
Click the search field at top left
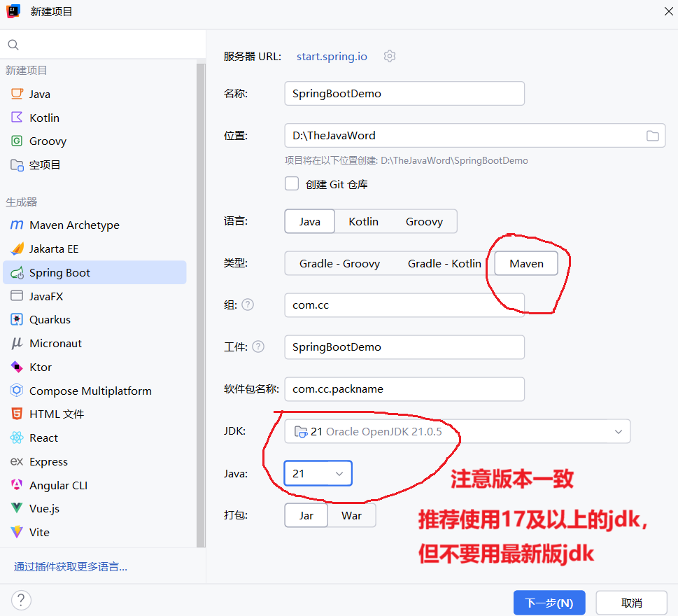[x=103, y=45]
